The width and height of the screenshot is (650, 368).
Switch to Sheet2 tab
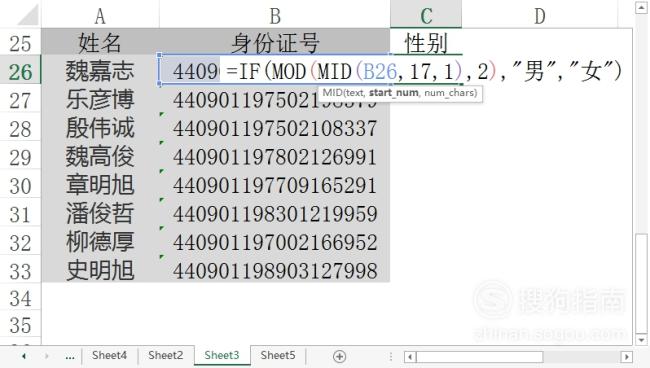[x=165, y=356]
